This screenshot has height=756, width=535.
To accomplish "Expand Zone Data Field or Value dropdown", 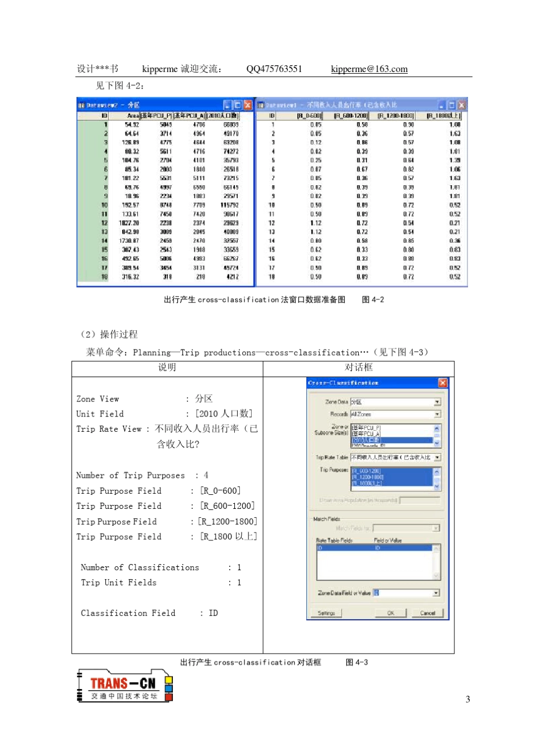I will click(x=436, y=593).
